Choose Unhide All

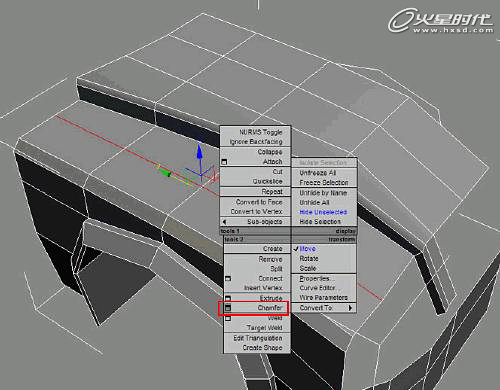coord(314,202)
